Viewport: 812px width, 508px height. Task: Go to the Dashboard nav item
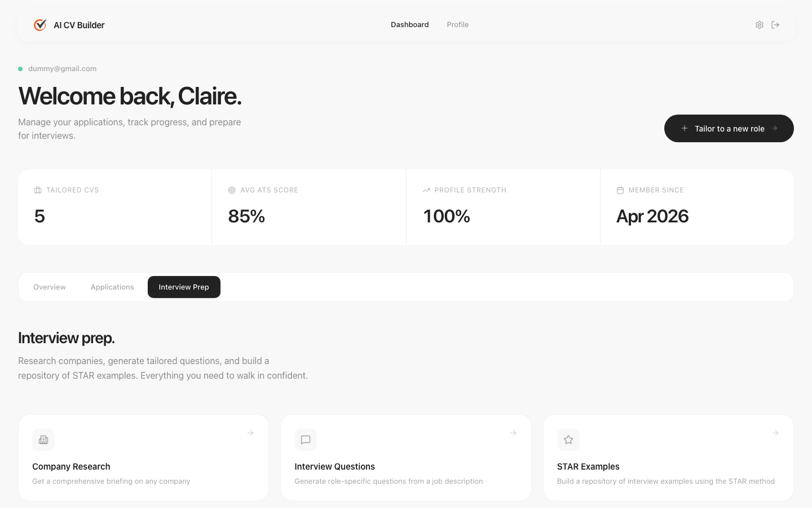pyautogui.click(x=410, y=25)
